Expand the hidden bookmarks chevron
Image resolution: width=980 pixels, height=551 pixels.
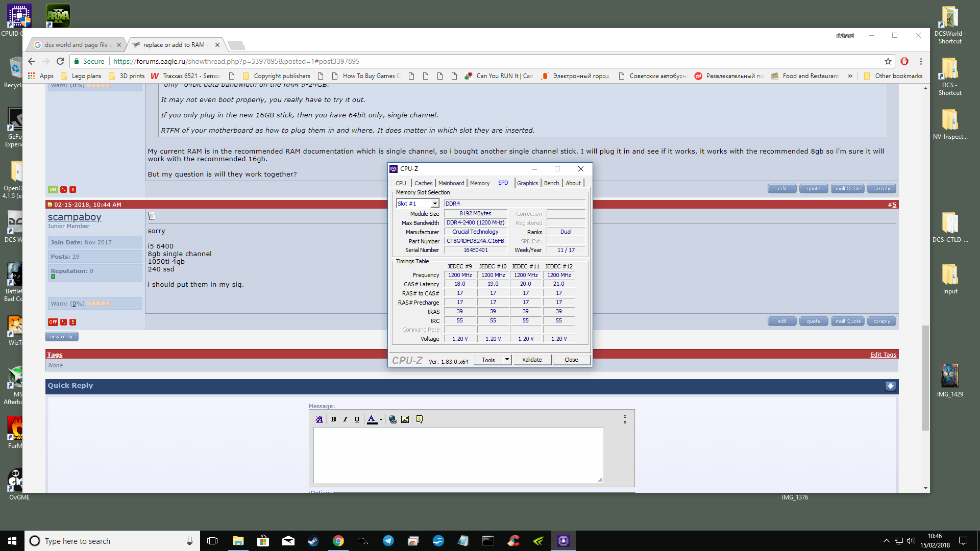850,76
